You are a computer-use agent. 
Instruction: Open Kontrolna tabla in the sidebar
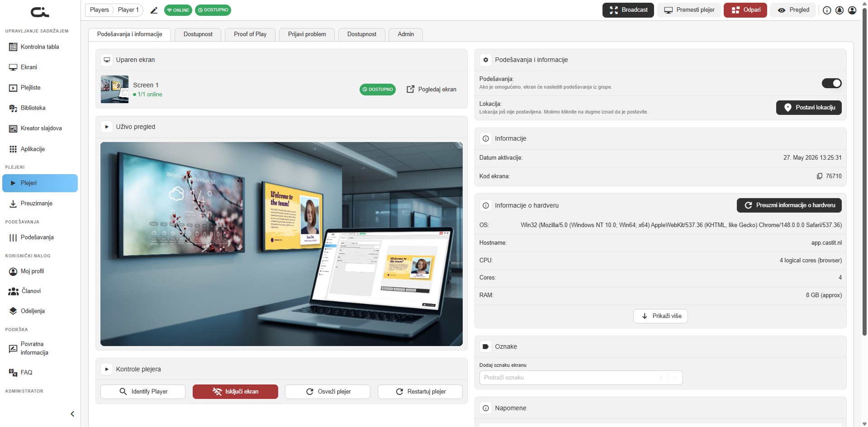pos(40,47)
